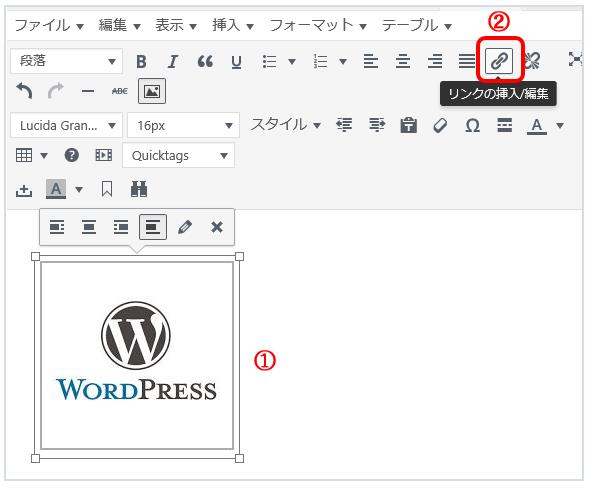Toggle strikethrough ABC formatting
The height and width of the screenshot is (488, 589).
[x=120, y=91]
